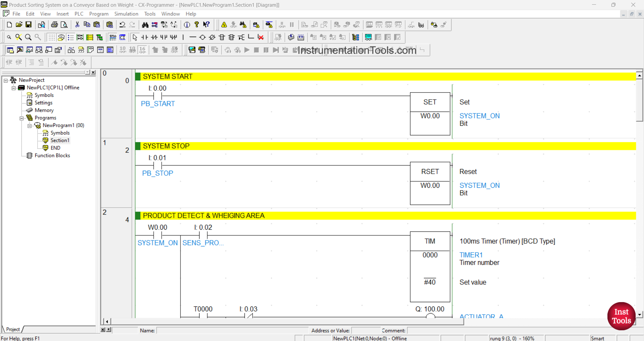644x341 pixels.
Task: Select the New Closed Contact tool
Action: 154,37
